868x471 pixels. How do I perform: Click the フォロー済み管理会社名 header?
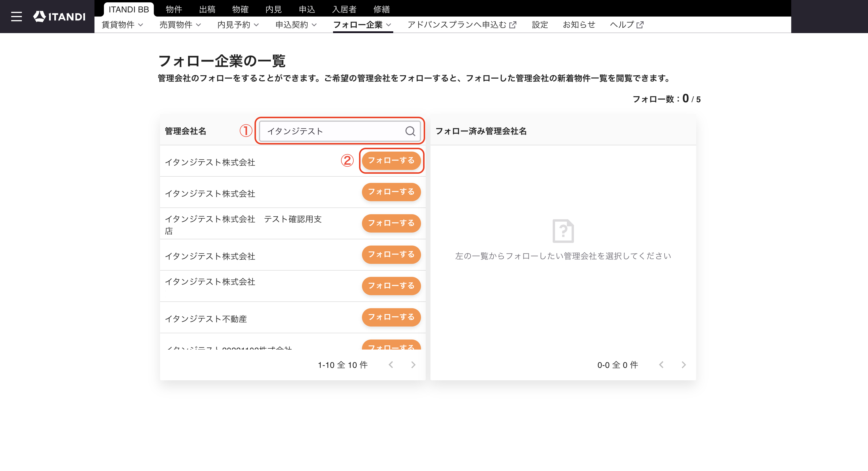click(x=481, y=131)
